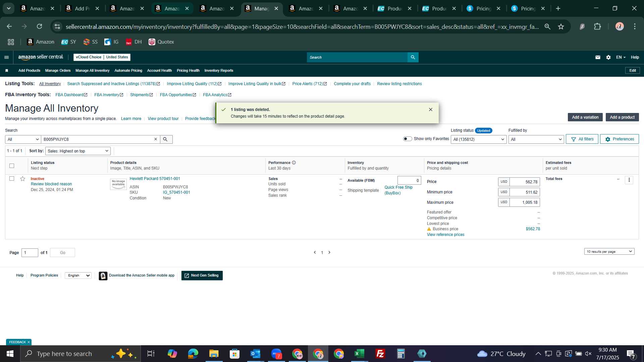Go to next results page arrow
644x362 pixels.
(329, 253)
